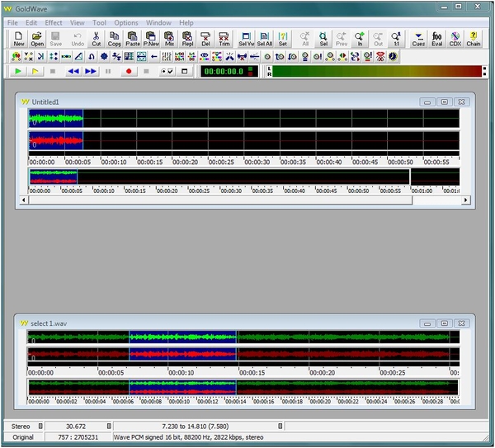
Task: Open the CDX CD reader tool
Action: [455, 39]
